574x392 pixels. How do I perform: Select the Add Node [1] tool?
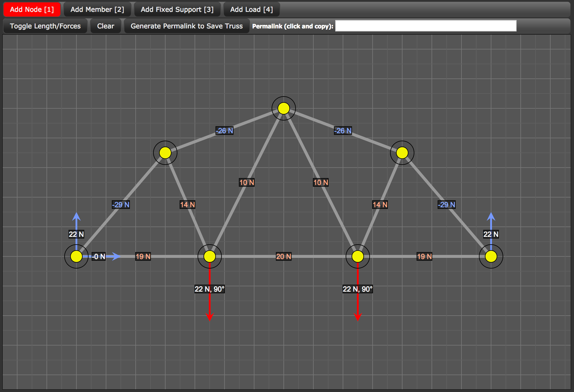31,9
